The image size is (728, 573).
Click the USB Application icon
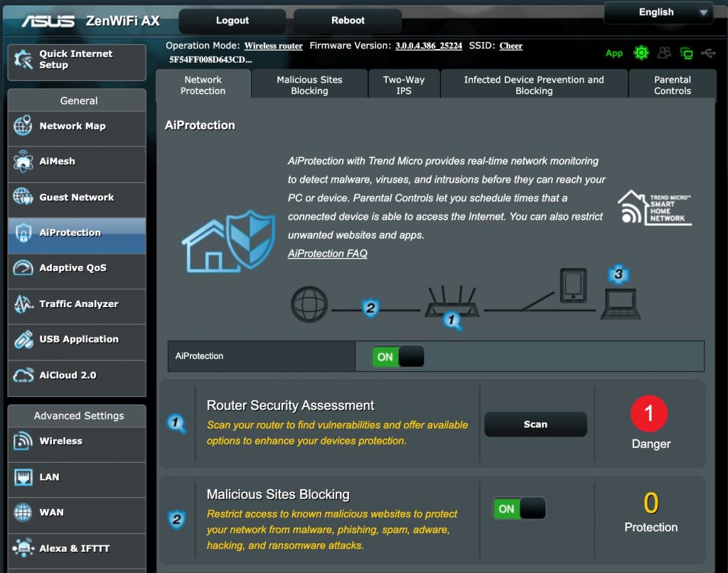[23, 339]
